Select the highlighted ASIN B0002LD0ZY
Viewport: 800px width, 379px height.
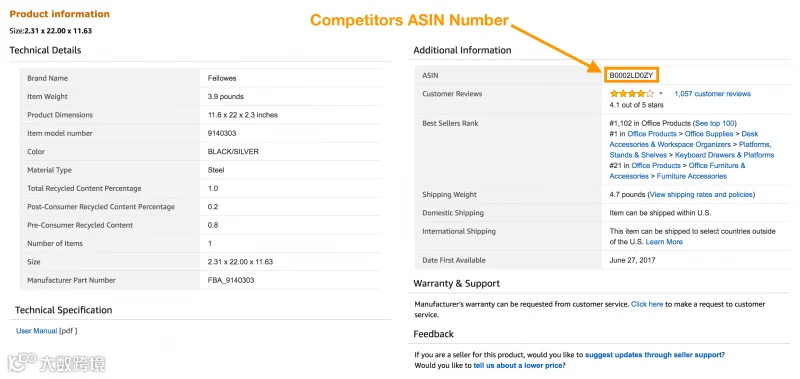631,75
